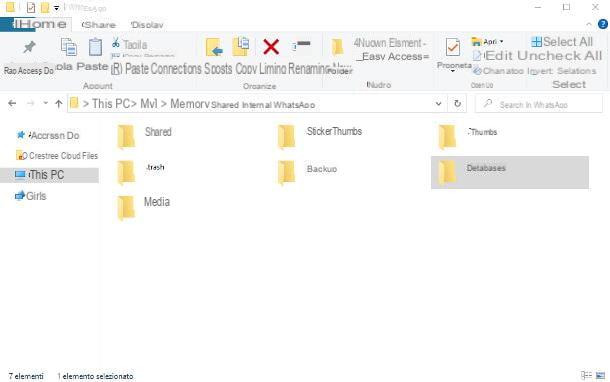Image resolution: width=610 pixels, height=382 pixels.
Task: Click the red X Delete icon
Action: click(x=271, y=47)
